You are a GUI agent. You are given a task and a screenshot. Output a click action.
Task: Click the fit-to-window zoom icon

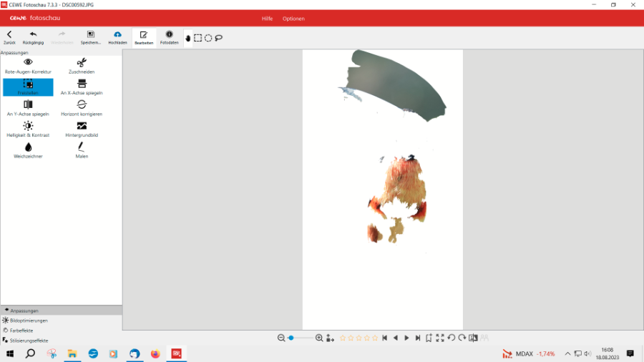click(330, 338)
